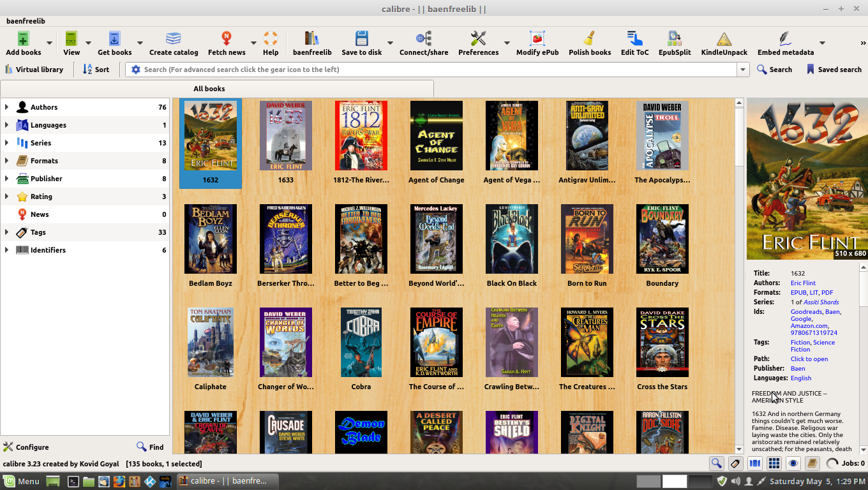
Task: Open the Get books dropdown arrow
Action: [140, 43]
